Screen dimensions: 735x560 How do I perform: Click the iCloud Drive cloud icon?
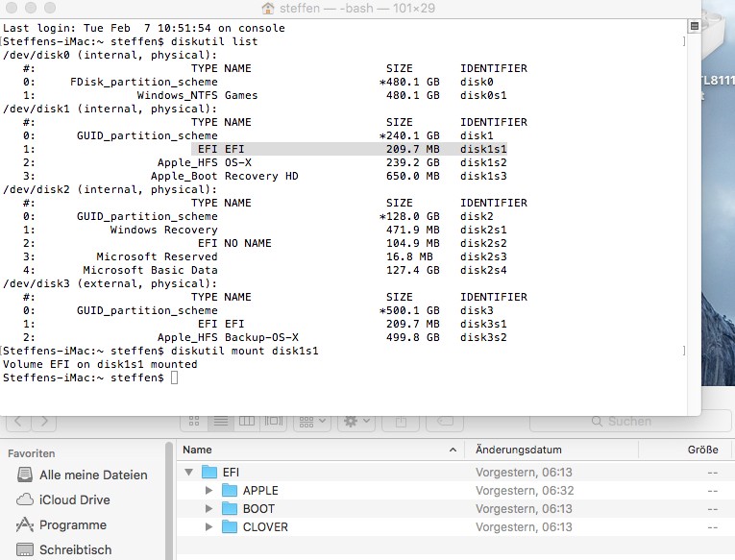(x=25, y=499)
